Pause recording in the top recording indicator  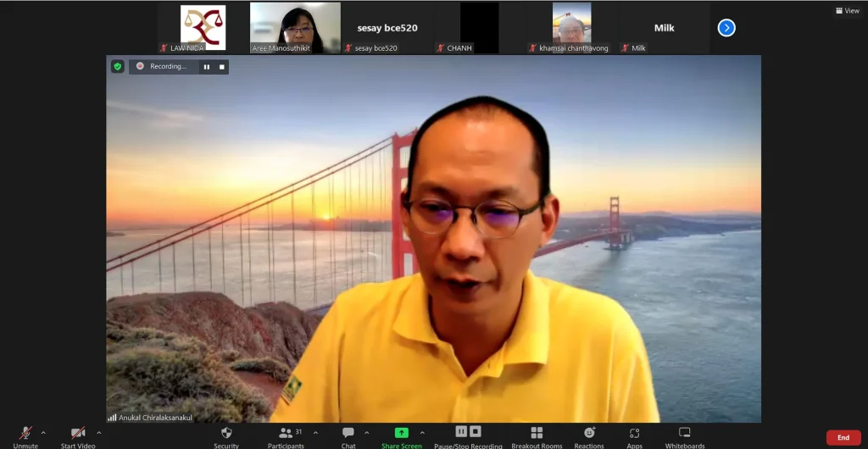pyautogui.click(x=206, y=67)
